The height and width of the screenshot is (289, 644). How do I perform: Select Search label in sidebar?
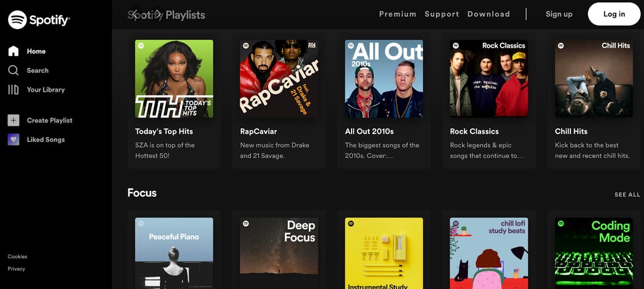(x=38, y=70)
